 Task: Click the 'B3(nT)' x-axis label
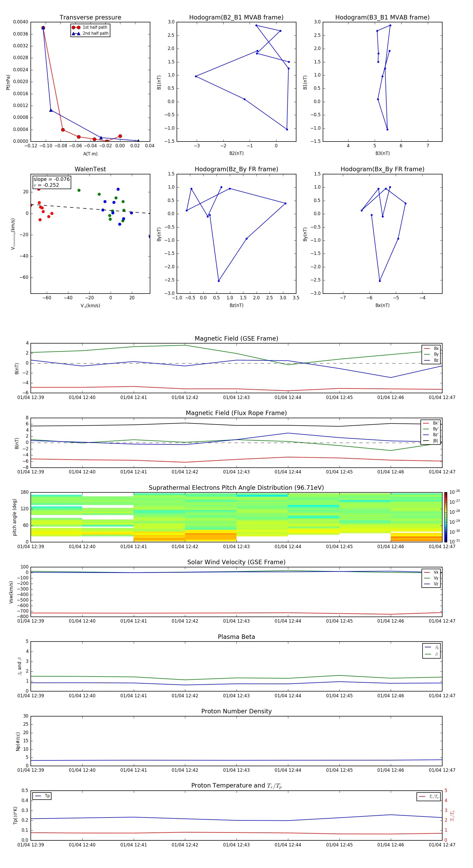tap(382, 153)
